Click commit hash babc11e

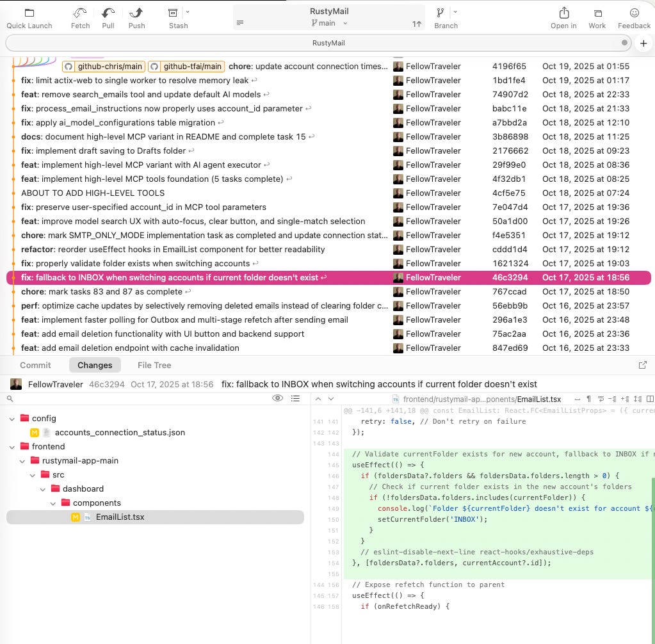[x=509, y=109]
